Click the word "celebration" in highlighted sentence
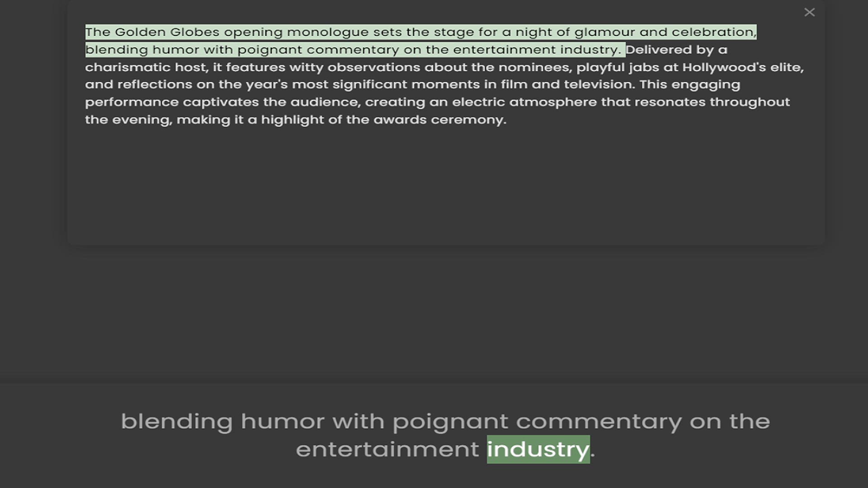Image resolution: width=868 pixels, height=488 pixels. tap(712, 32)
